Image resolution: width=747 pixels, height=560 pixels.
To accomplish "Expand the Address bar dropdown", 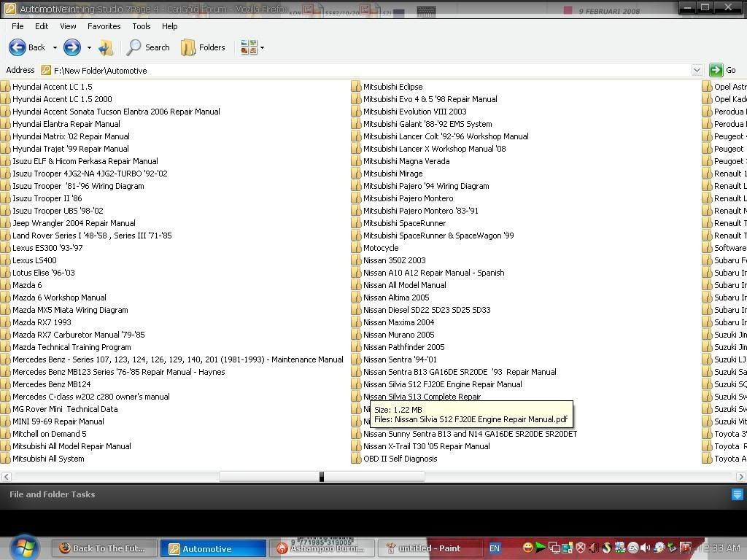I will click(697, 71).
